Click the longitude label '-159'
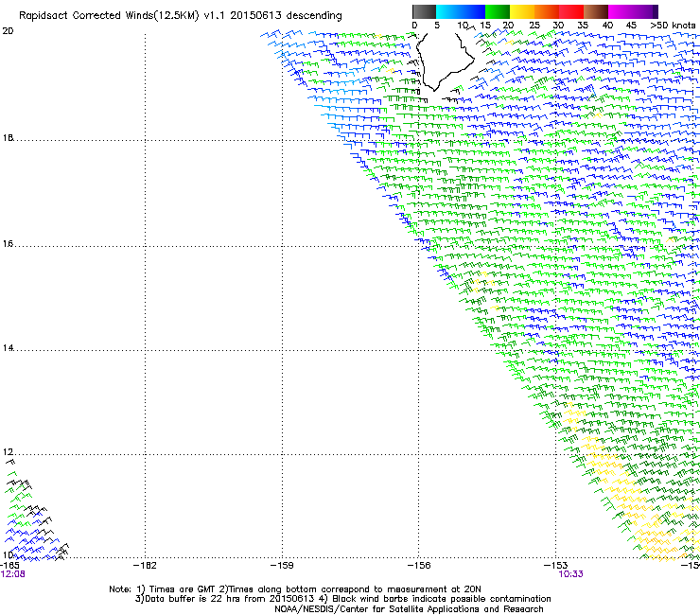 tap(282, 566)
